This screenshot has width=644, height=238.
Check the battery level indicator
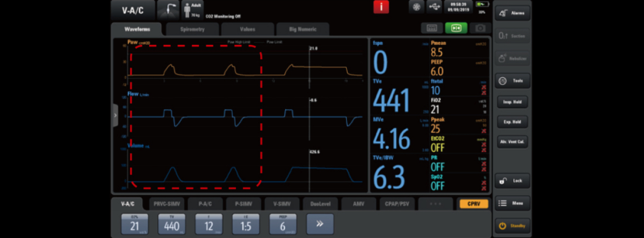[482, 8]
